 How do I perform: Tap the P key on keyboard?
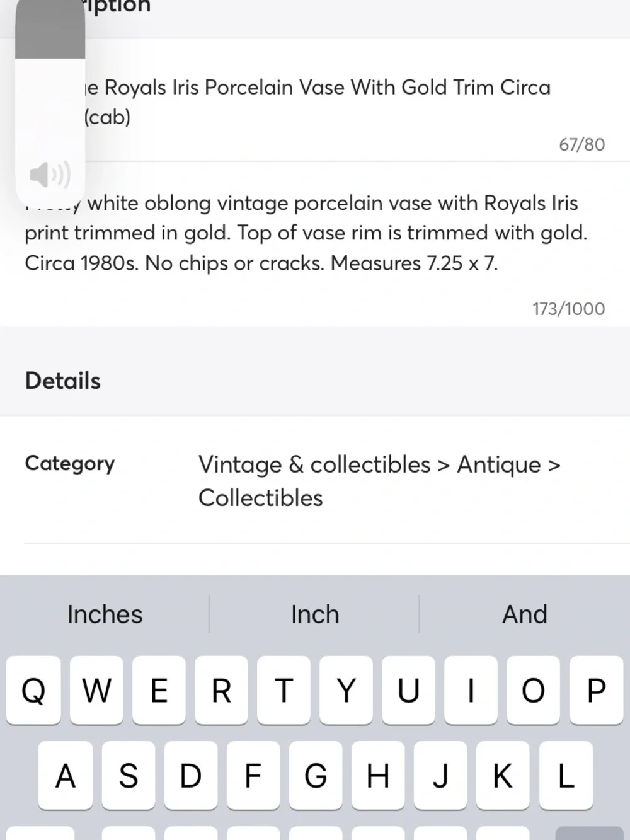597,690
